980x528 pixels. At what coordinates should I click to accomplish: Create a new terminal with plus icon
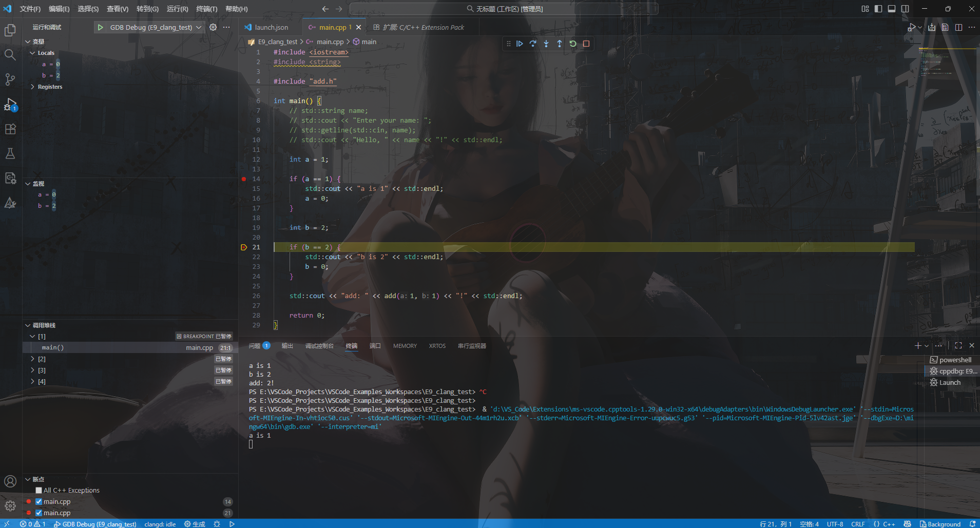click(917, 346)
